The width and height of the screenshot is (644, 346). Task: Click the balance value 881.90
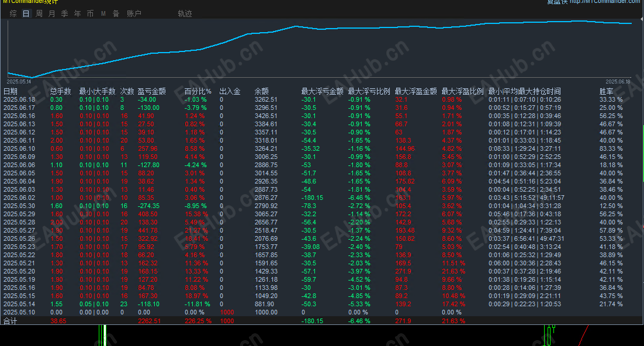[264, 304]
